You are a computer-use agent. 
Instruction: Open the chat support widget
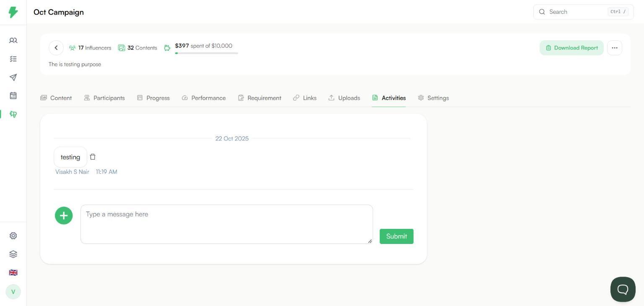tap(623, 289)
